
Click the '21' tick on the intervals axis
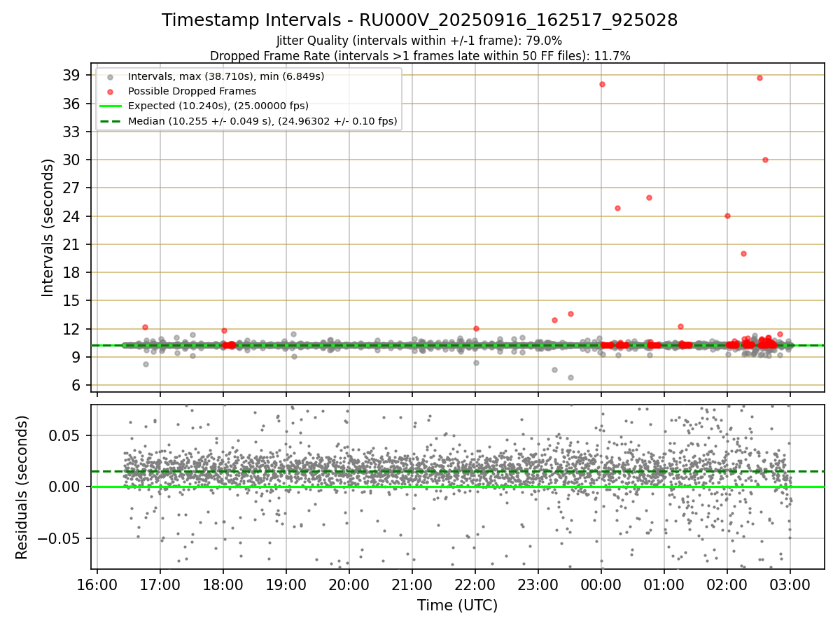72,244
